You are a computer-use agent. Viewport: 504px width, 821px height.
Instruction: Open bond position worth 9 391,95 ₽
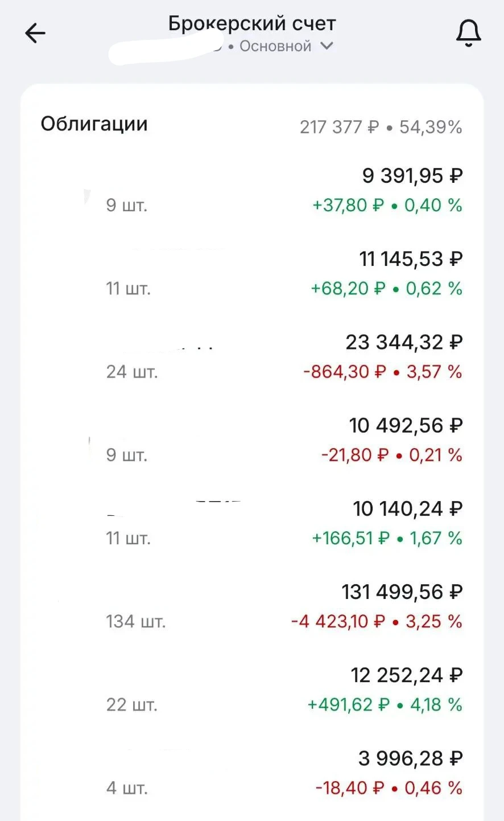point(252,190)
